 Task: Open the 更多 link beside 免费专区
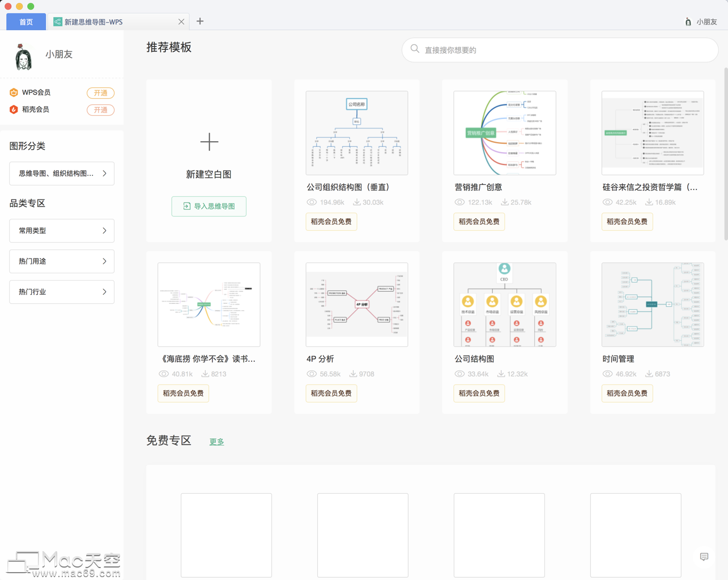216,442
